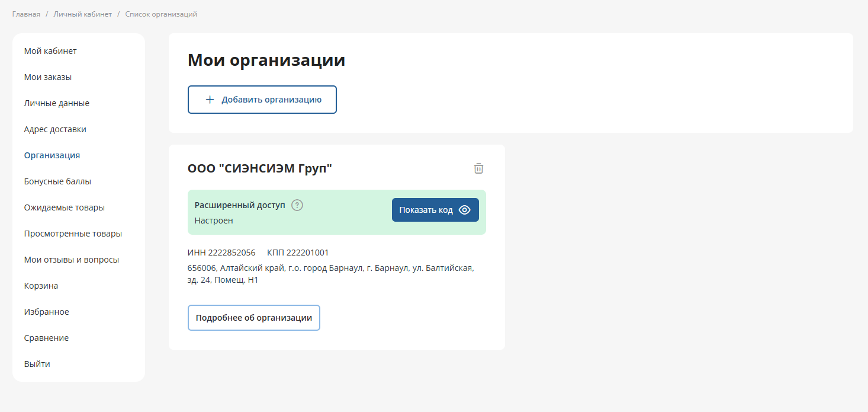
Task: Click Выйти to log out
Action: 37,364
